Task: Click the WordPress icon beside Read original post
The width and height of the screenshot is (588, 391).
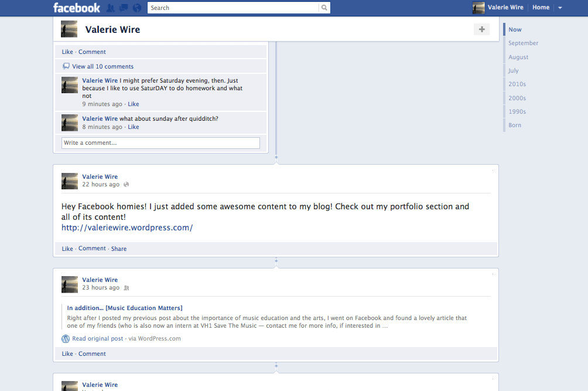Action: pyautogui.click(x=66, y=338)
